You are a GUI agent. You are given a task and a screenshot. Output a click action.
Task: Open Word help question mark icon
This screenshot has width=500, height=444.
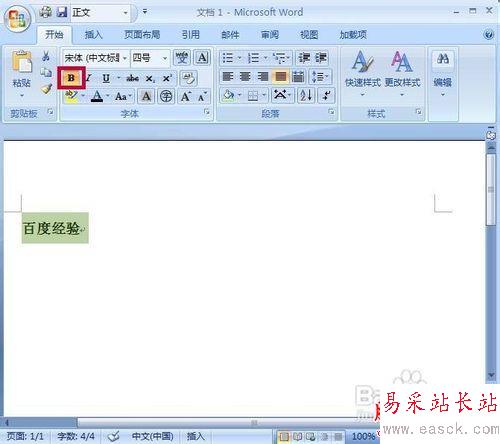(x=489, y=34)
